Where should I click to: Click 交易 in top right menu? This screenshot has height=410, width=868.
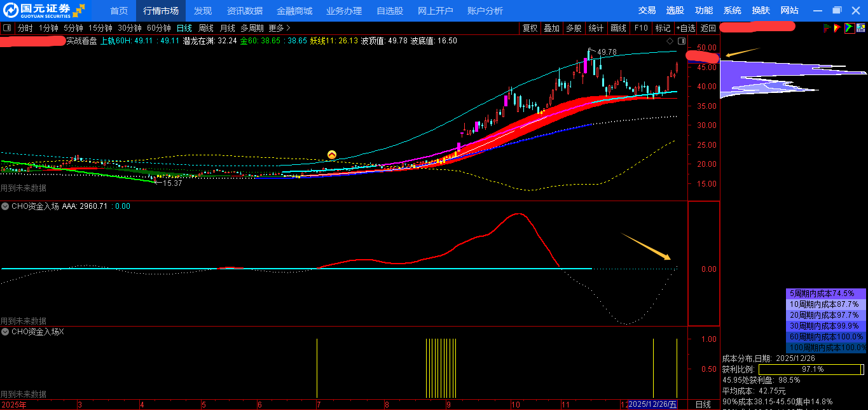(x=647, y=10)
